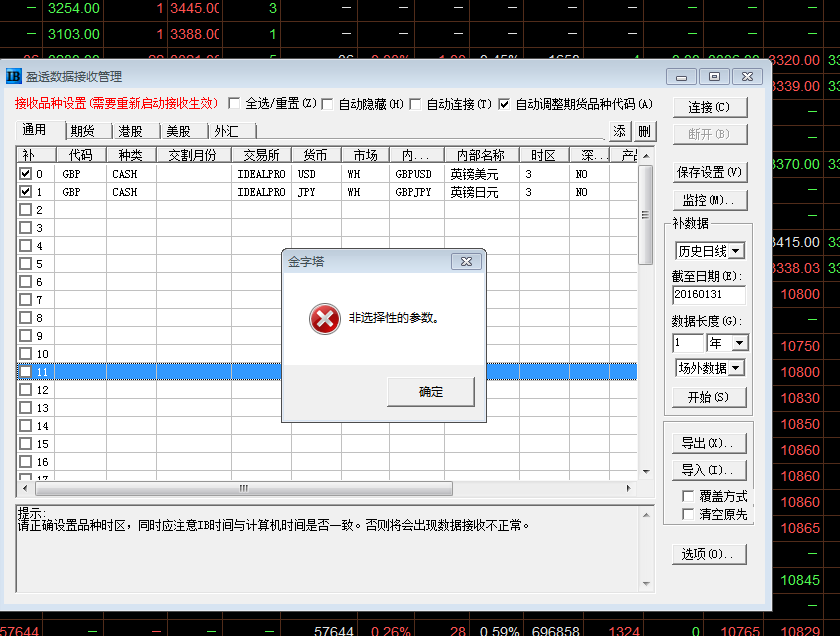Click horizontal scrollbar thumb
The image size is (840, 636).
[x=244, y=488]
